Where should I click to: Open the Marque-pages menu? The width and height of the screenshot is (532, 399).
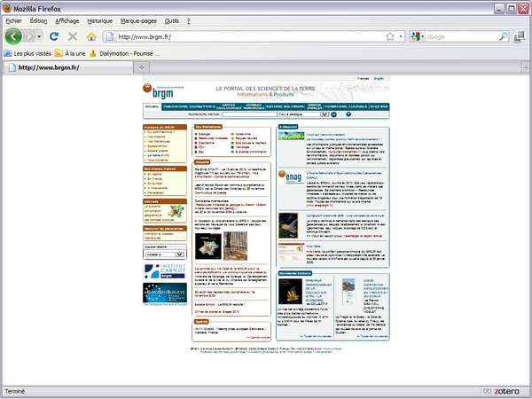click(x=138, y=20)
